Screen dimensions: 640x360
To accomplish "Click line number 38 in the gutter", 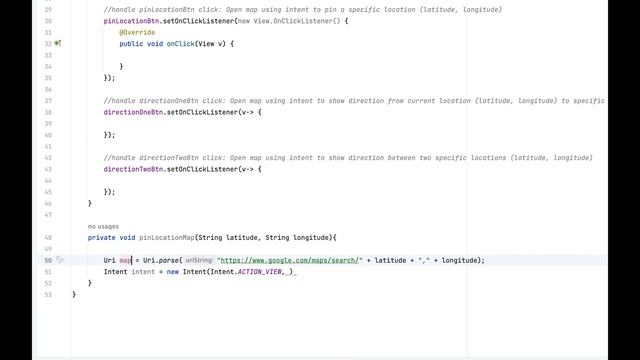I will point(48,112).
